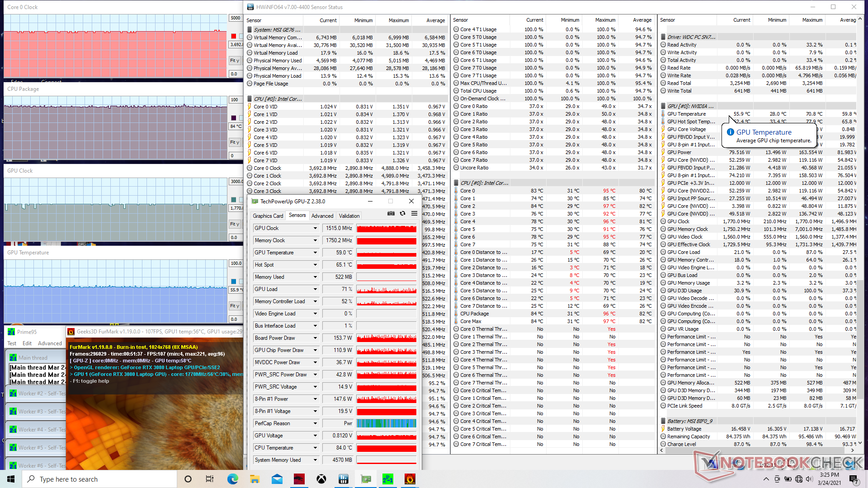Click the Meet Now tray icon
This screenshot has height=488, width=868.
pyautogui.click(x=777, y=479)
